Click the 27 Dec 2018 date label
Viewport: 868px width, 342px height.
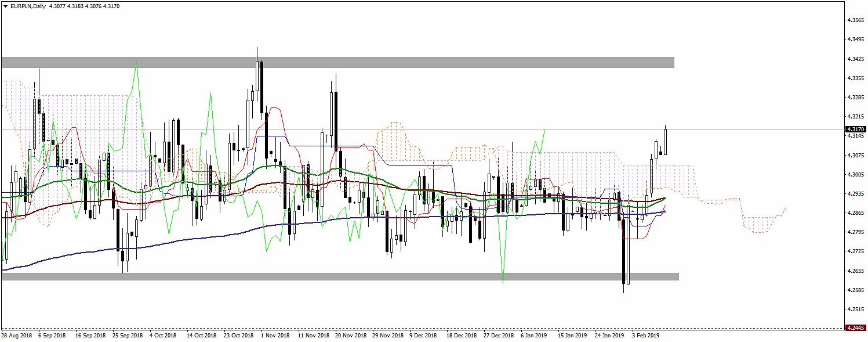pos(499,336)
